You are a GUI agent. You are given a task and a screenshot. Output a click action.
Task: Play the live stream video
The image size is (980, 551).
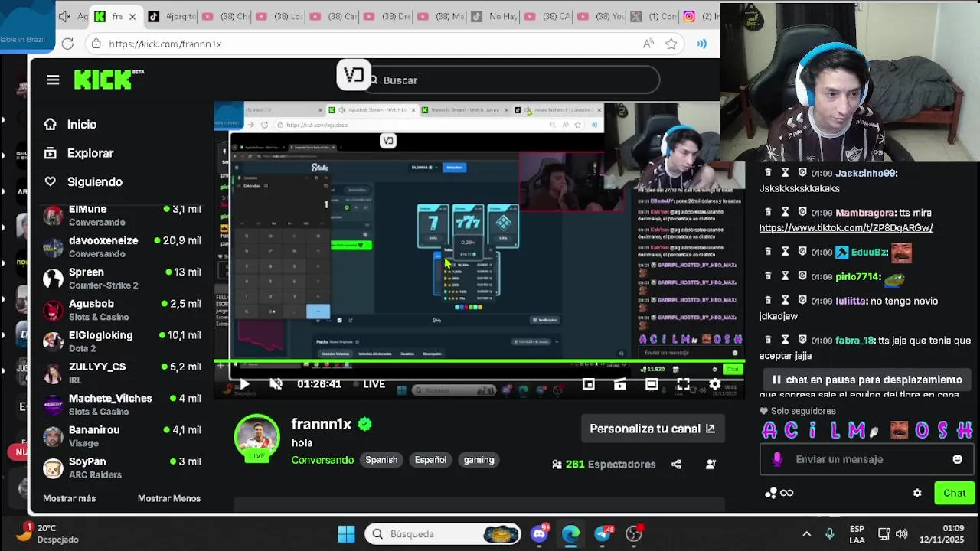(244, 384)
